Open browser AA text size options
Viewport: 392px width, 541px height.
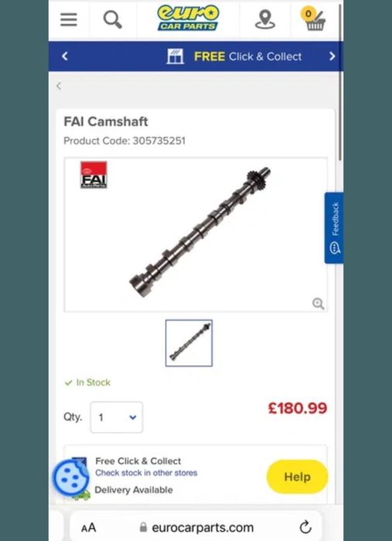click(89, 528)
